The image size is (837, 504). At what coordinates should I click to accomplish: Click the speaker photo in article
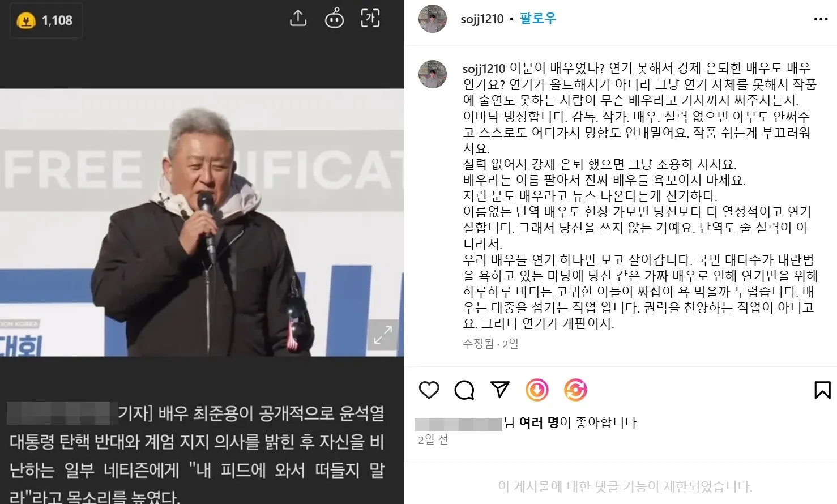click(202, 222)
